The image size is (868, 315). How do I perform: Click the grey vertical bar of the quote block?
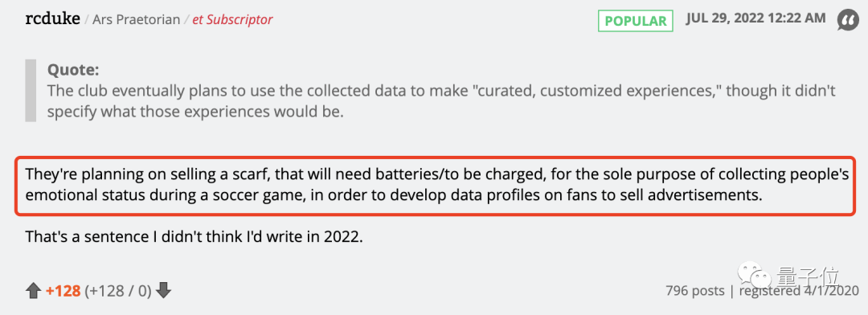click(x=30, y=92)
